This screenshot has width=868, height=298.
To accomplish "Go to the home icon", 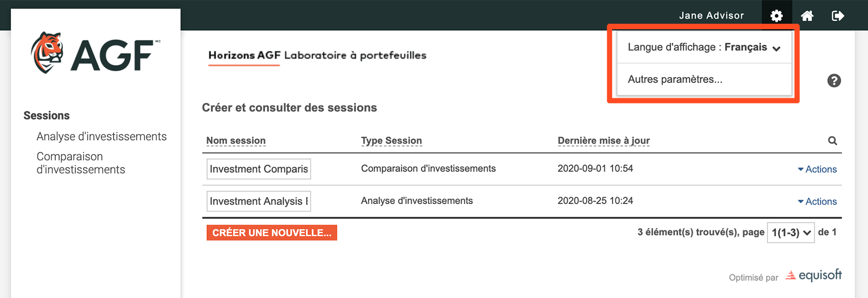I will (x=807, y=16).
